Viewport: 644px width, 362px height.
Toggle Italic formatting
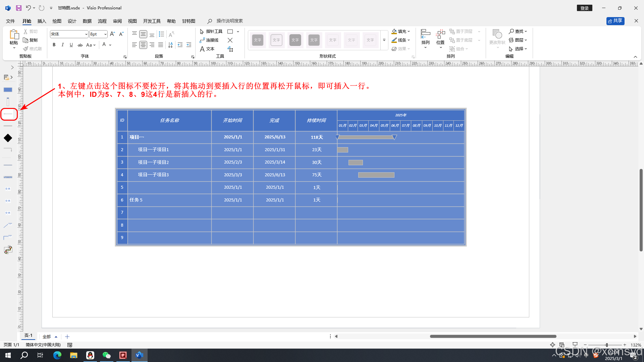63,45
